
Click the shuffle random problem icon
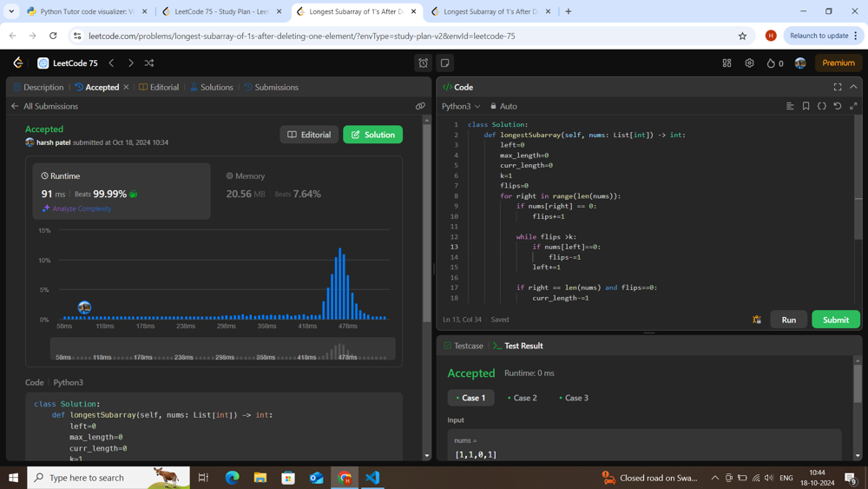point(149,63)
